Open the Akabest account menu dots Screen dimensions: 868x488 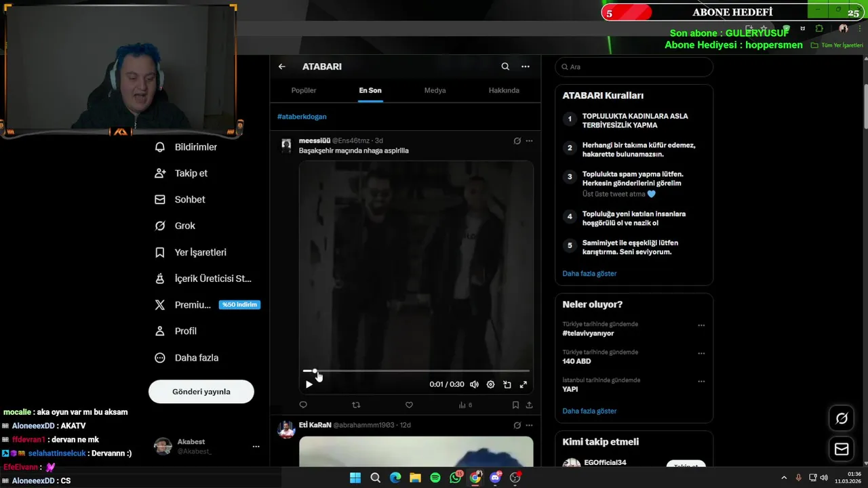point(256,447)
